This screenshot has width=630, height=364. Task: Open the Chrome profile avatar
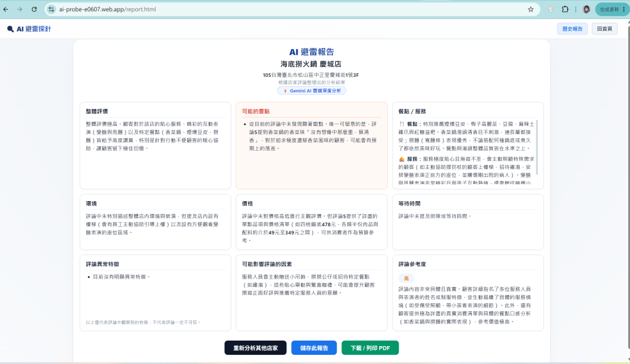(x=586, y=9)
